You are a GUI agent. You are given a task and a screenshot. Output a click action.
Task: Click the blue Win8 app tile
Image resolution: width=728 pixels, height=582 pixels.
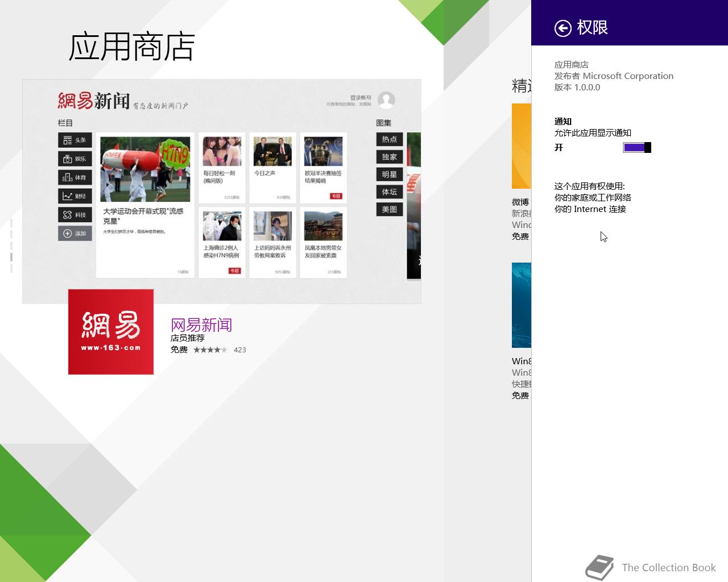(522, 305)
